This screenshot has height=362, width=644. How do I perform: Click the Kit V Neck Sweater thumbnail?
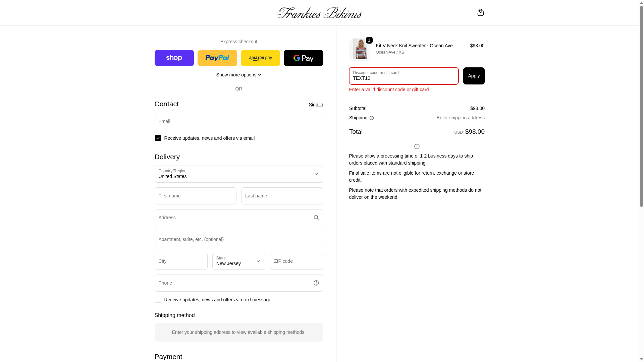click(x=360, y=49)
